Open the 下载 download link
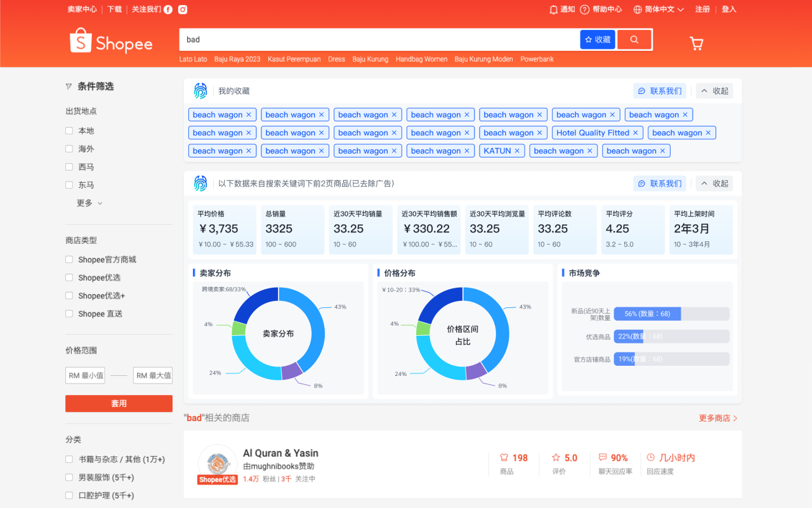This screenshot has width=812, height=508. [x=114, y=10]
